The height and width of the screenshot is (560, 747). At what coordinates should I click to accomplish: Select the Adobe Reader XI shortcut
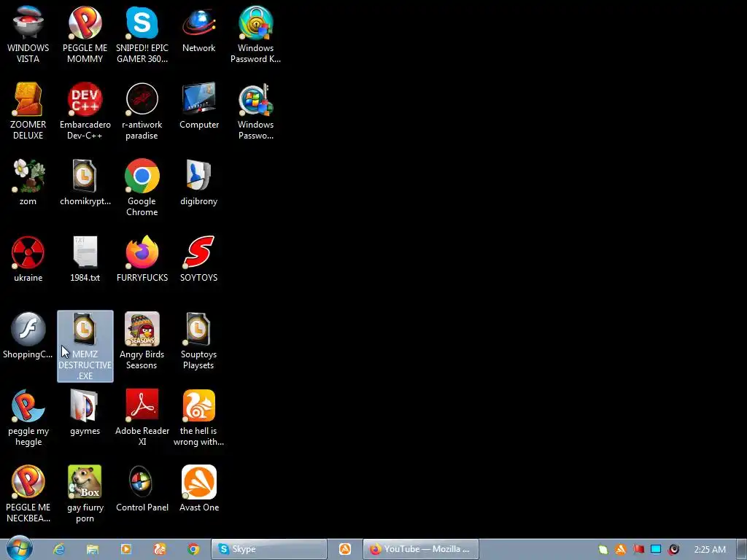click(x=142, y=418)
